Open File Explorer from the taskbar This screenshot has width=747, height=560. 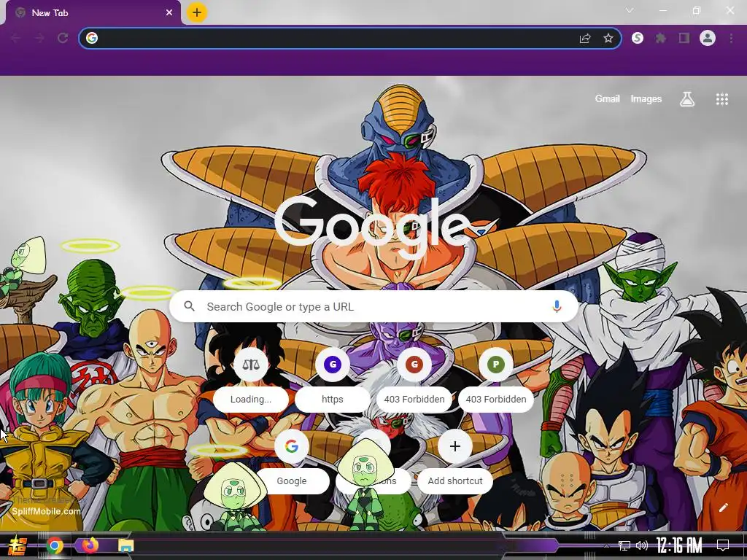125,545
